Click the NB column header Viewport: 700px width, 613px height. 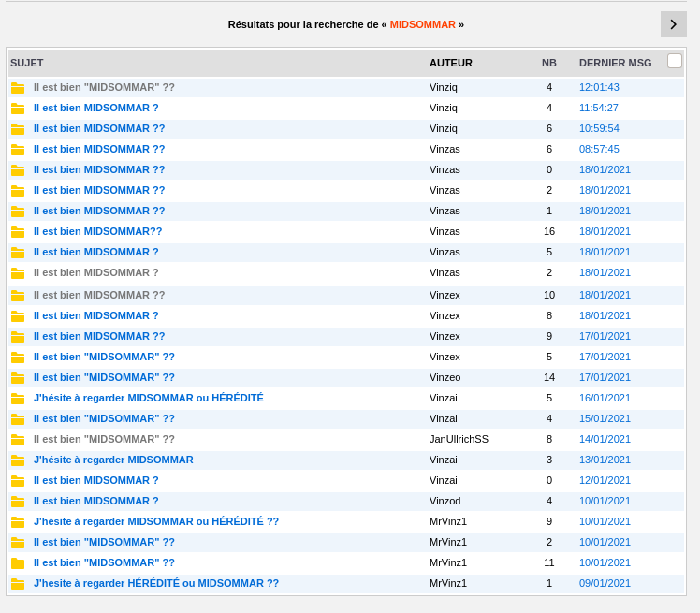(549, 63)
